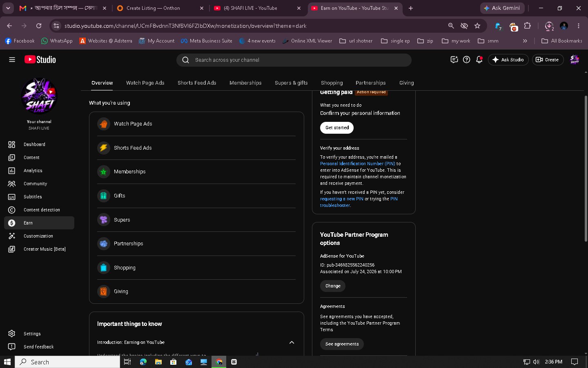Image resolution: width=588 pixels, height=368 pixels.
Task: Click the Giving icon in the list
Action: click(104, 292)
